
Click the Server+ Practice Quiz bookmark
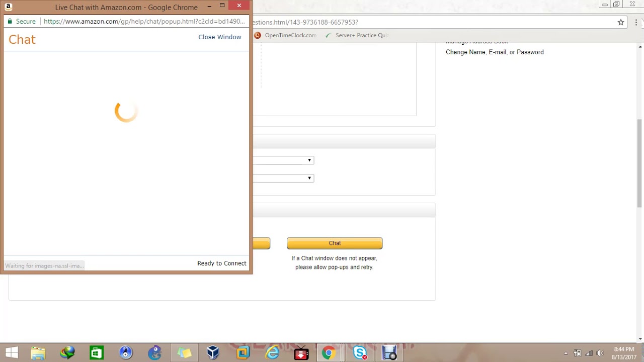pyautogui.click(x=357, y=35)
